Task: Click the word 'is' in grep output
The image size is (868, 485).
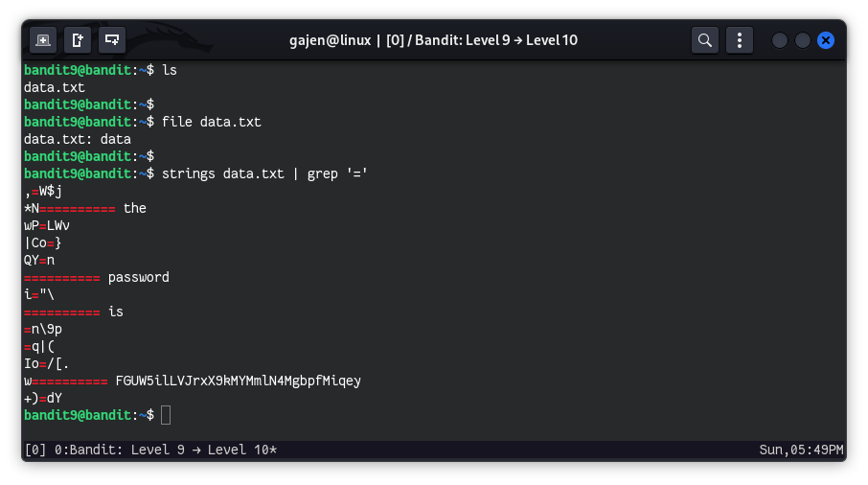Action: tap(115, 312)
